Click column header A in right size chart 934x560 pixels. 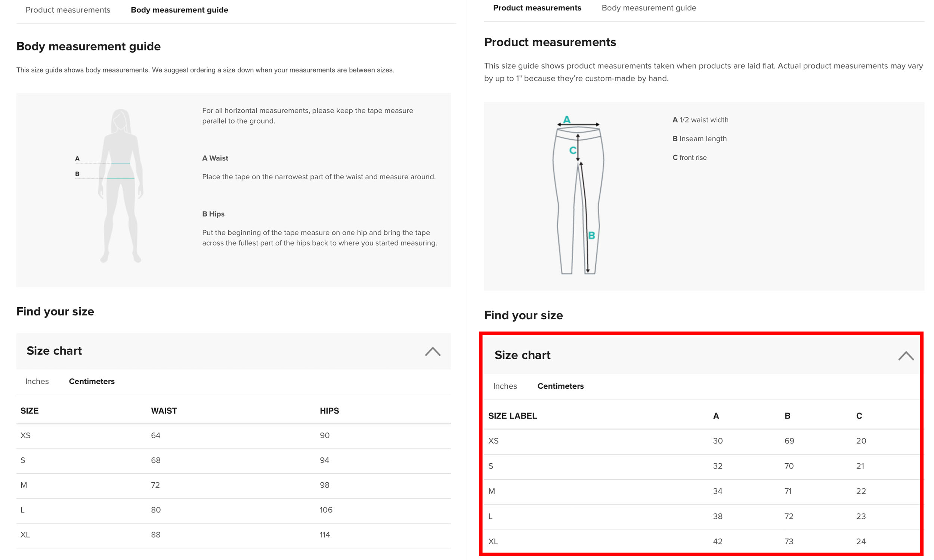tap(717, 416)
